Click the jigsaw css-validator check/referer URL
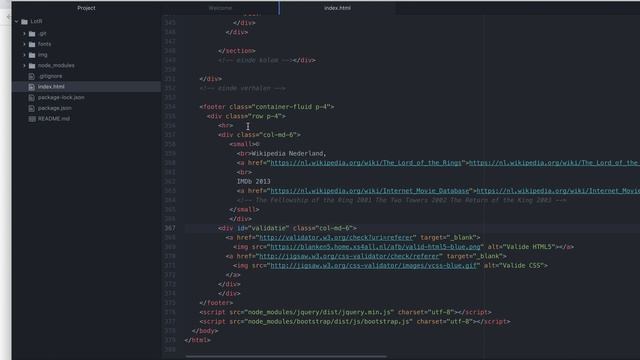Screen dimensions: 640x360 click(x=350, y=256)
